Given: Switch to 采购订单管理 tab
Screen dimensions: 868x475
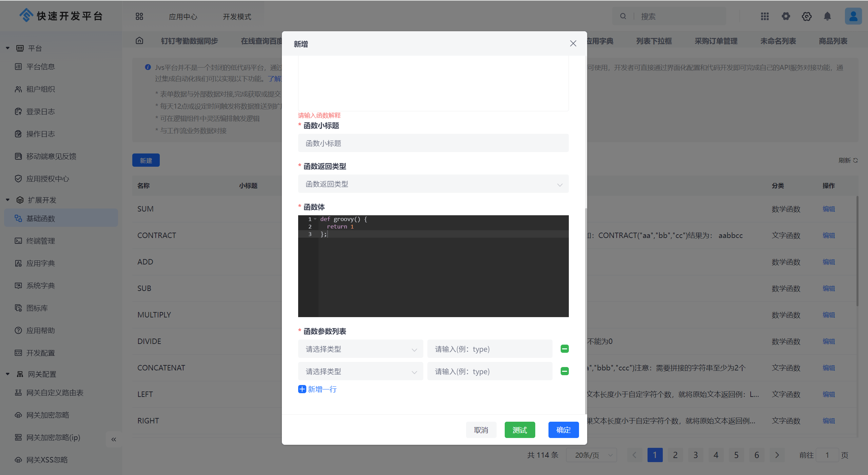Looking at the screenshot, I should (716, 41).
